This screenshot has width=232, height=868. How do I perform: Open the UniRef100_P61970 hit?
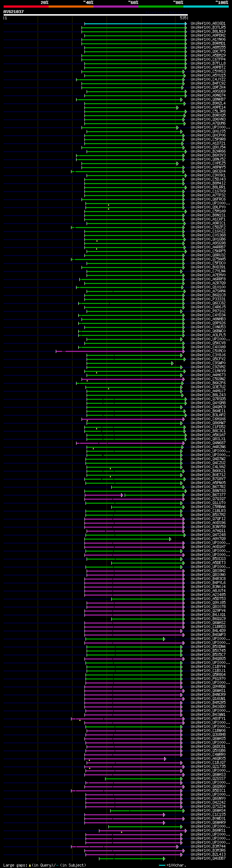click(x=208, y=679)
